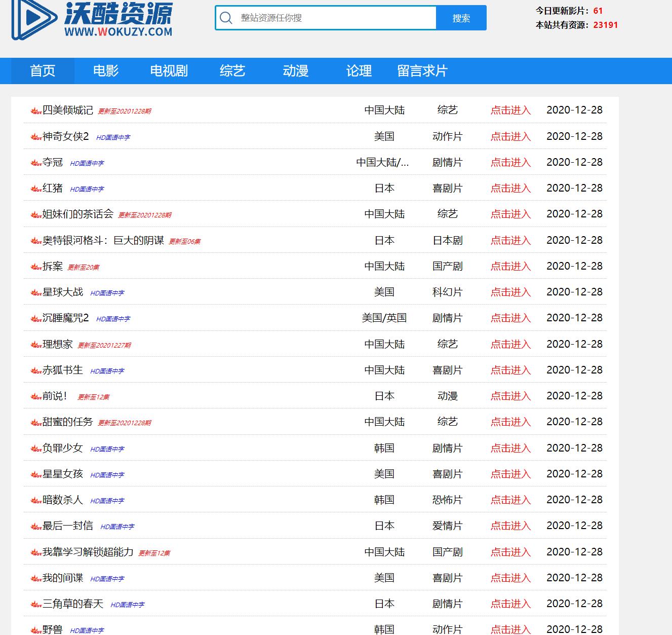The image size is (672, 635).
Task: Click the HOT icon beside 夺冠
Action: [36, 163]
